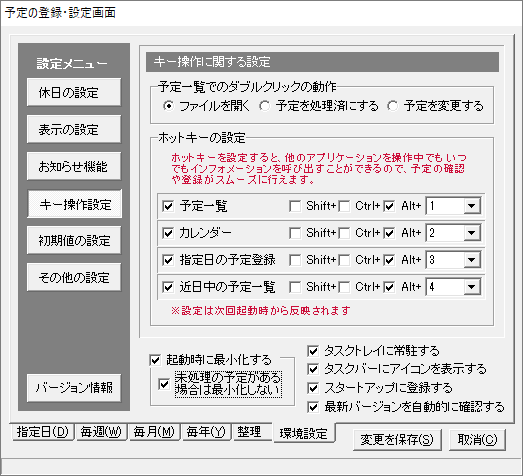Enable Shift+ for the カレンダー hotkey
The width and height of the screenshot is (523, 476).
(x=295, y=233)
